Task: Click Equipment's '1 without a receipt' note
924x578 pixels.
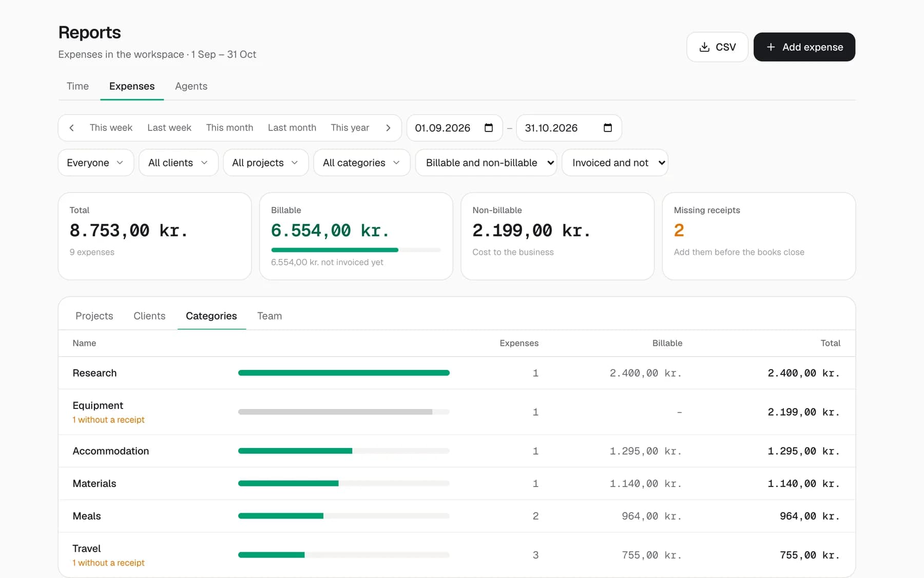Action: (108, 420)
